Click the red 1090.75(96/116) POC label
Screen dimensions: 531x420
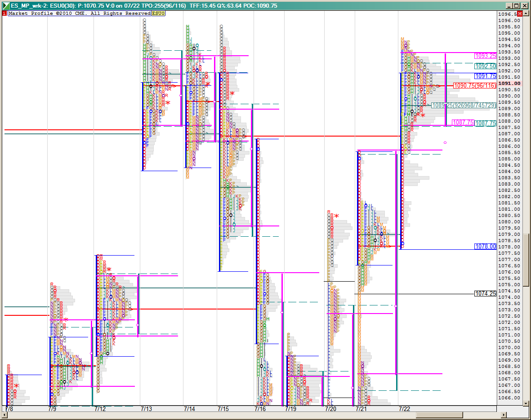(474, 86)
